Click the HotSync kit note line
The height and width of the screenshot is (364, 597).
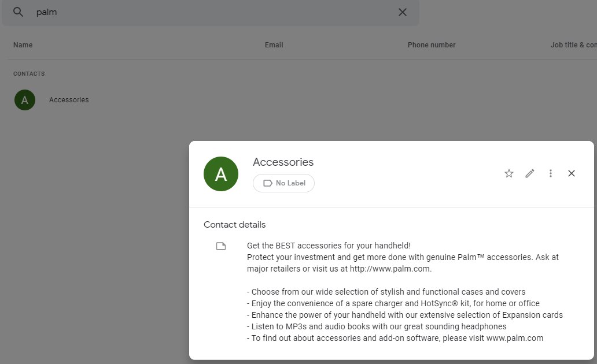(x=393, y=303)
